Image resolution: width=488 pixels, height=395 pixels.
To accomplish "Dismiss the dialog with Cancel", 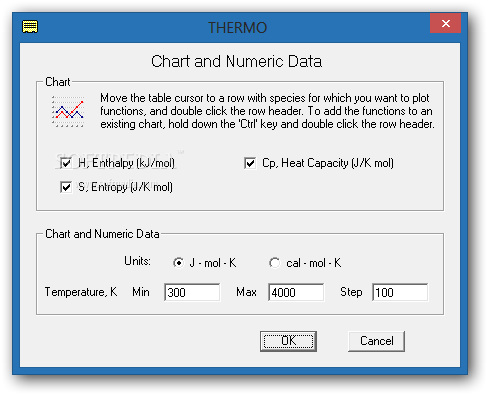I will (x=377, y=341).
